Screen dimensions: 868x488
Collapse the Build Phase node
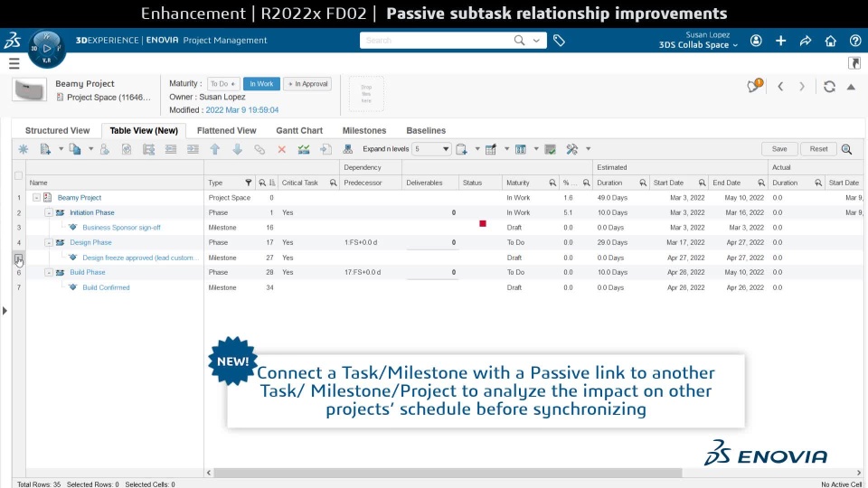tap(49, 272)
